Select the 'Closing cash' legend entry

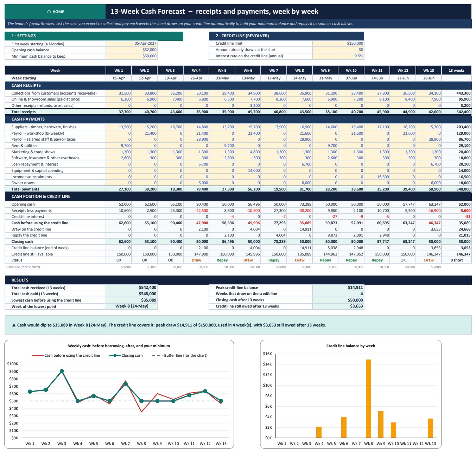(126, 356)
